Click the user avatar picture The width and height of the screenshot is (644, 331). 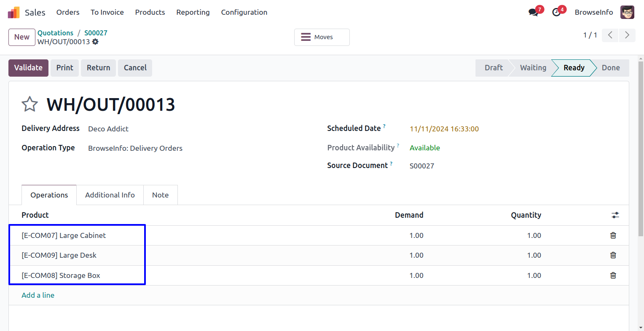627,12
